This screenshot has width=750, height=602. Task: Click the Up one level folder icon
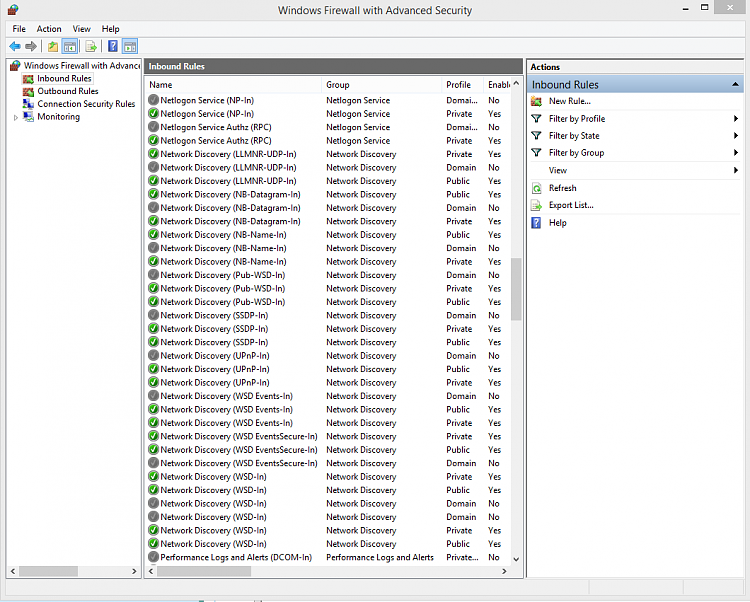click(53, 46)
